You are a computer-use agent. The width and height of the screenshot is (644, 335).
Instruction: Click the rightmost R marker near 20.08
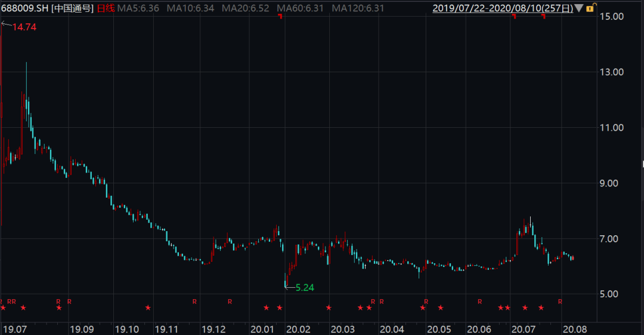pyautogui.click(x=560, y=302)
